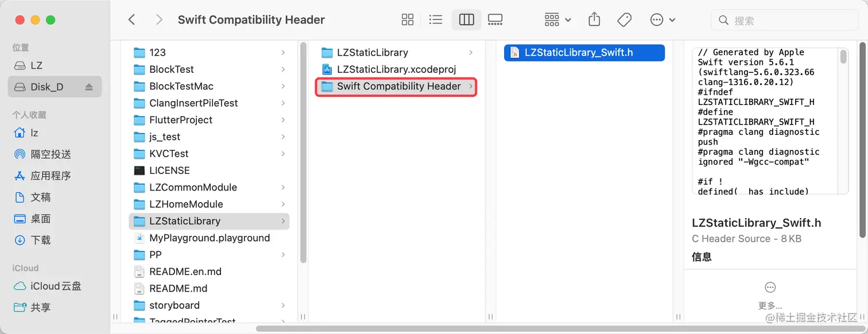The width and height of the screenshot is (868, 334).
Task: Select the 123 folder
Action: tap(210, 52)
